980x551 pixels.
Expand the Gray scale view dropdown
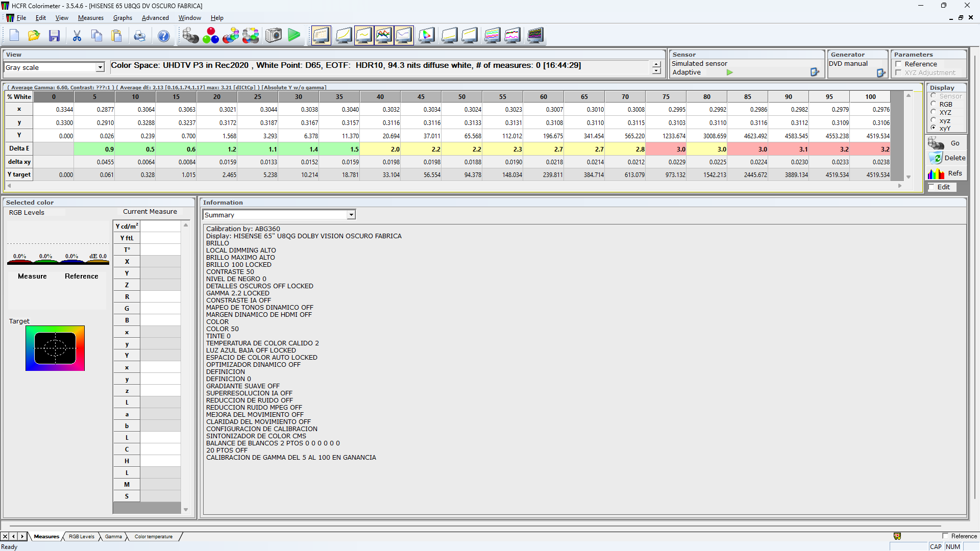[x=100, y=67]
